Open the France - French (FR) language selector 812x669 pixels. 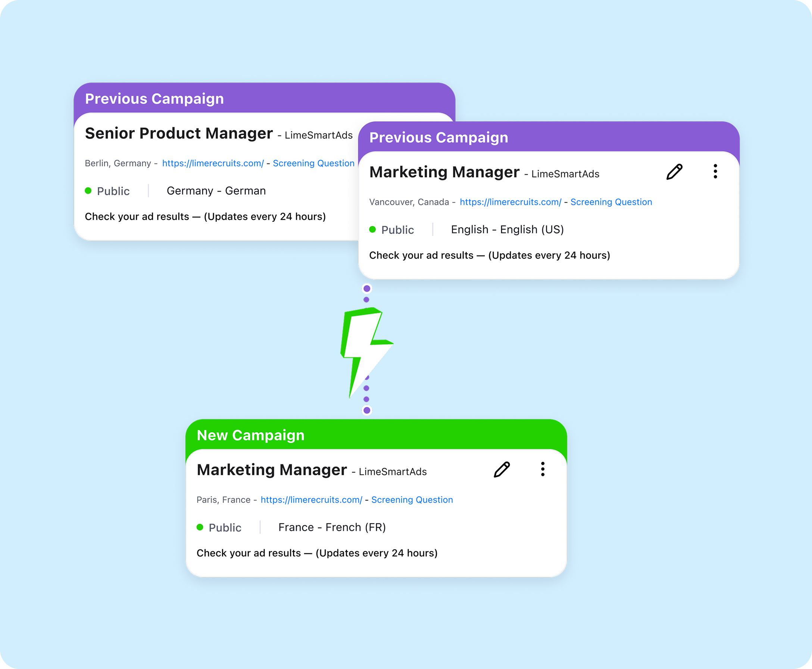coord(332,527)
